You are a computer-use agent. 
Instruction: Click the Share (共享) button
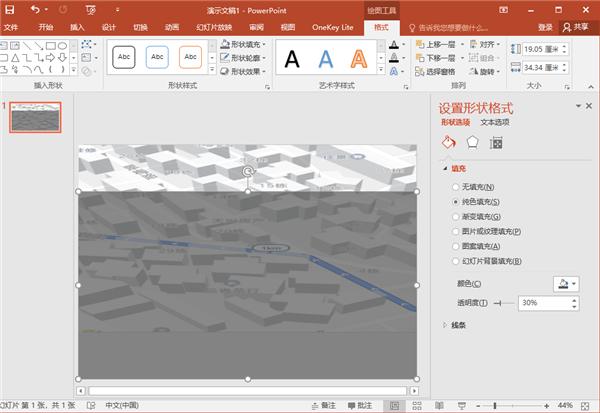click(576, 27)
